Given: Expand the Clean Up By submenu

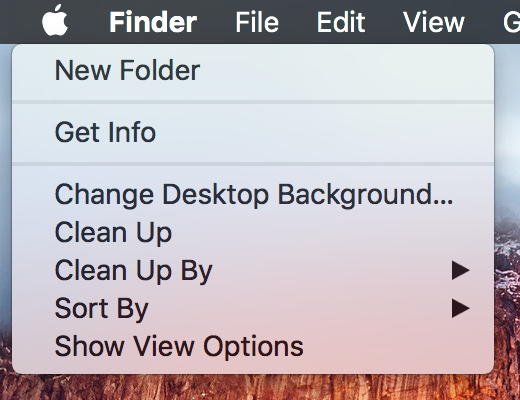Looking at the screenshot, I should [x=253, y=270].
